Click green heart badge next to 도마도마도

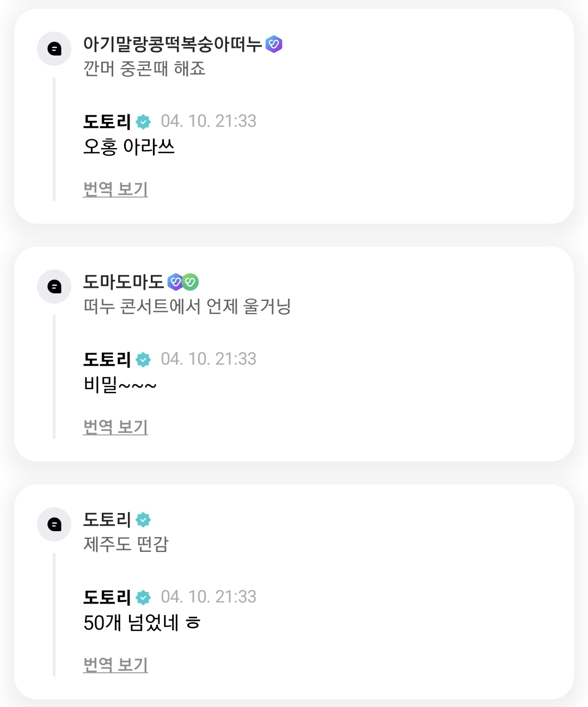(x=190, y=282)
